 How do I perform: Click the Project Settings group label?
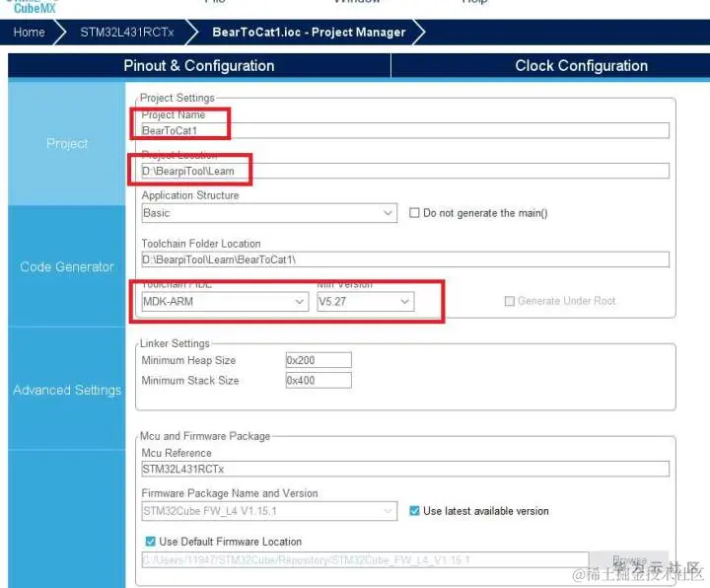[x=177, y=98]
